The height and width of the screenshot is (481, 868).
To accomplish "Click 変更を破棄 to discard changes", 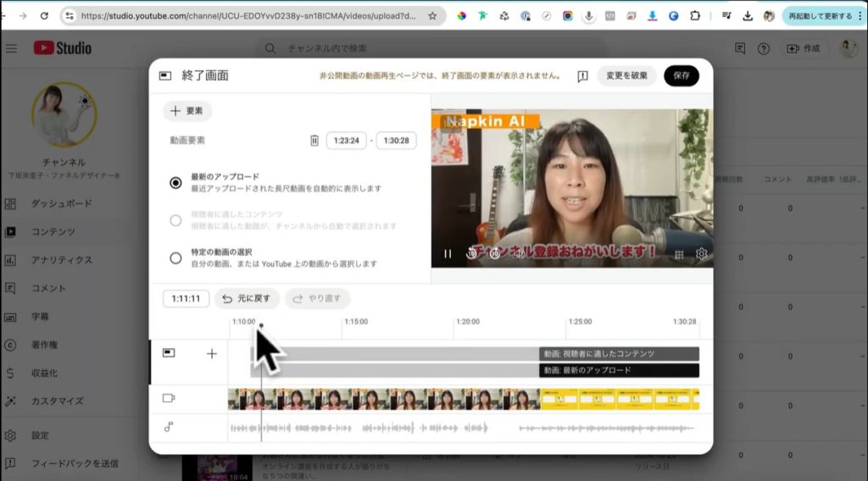I will point(627,76).
